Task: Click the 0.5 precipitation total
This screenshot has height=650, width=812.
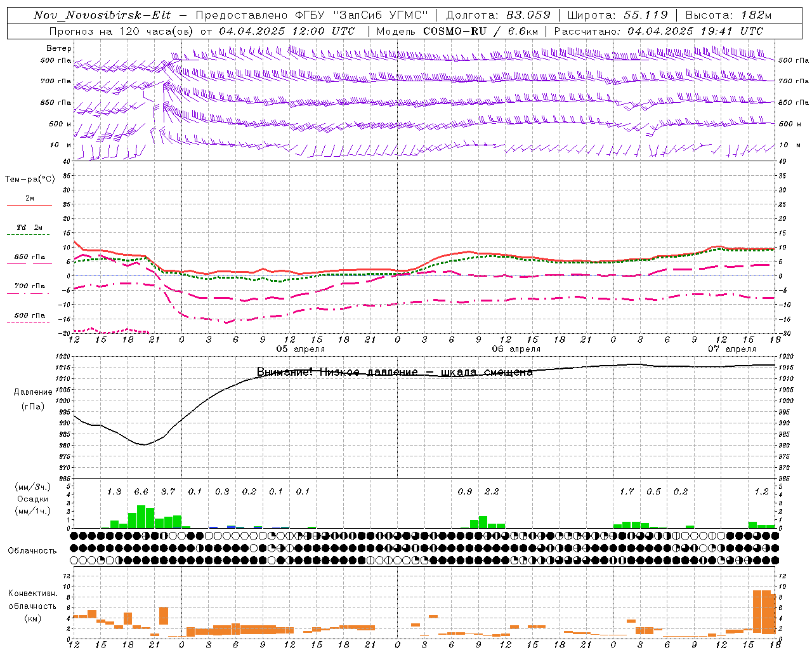Action: tap(653, 491)
